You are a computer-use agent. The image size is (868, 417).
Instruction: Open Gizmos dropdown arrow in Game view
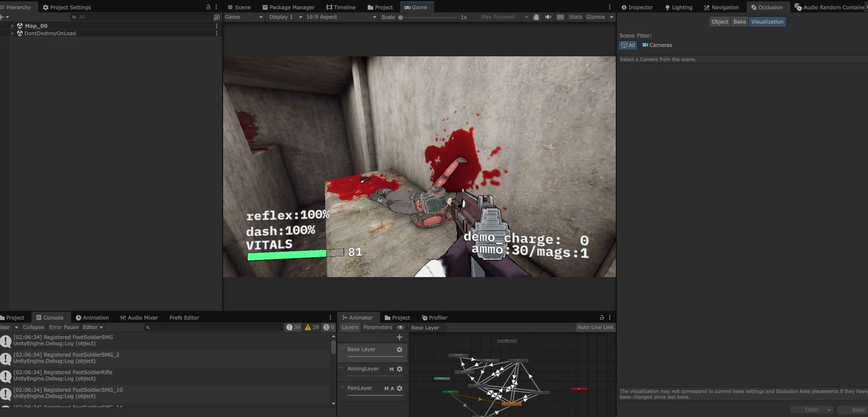click(612, 17)
